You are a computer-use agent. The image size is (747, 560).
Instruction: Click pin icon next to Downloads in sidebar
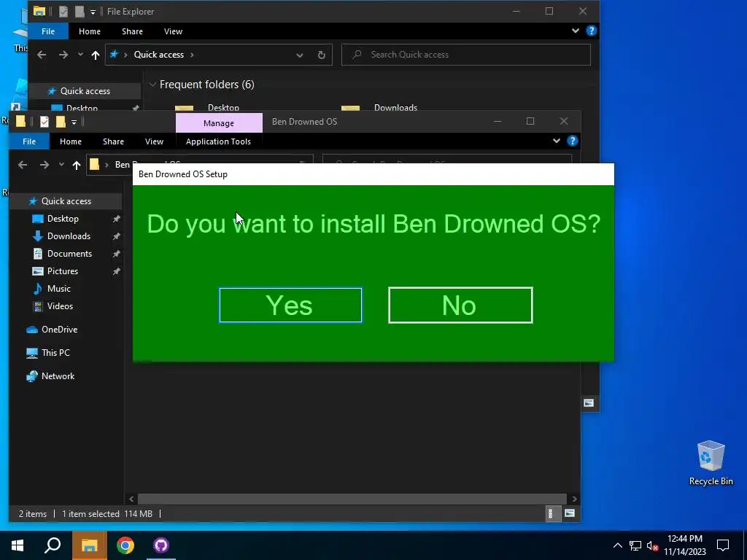pos(116,237)
